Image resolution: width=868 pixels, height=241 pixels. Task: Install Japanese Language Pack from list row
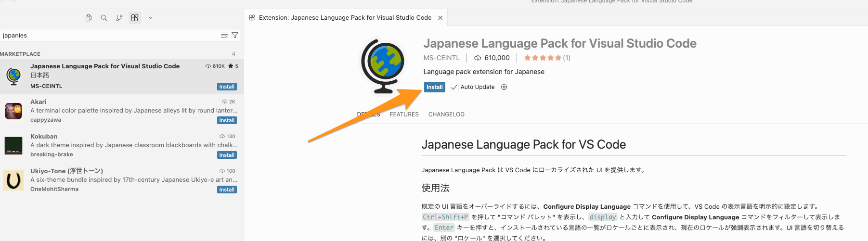[227, 87]
